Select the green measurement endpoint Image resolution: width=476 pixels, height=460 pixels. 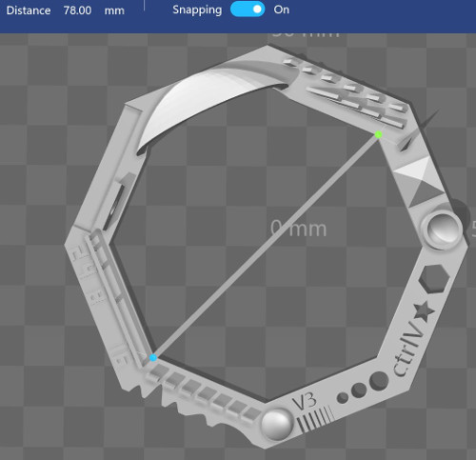378,134
